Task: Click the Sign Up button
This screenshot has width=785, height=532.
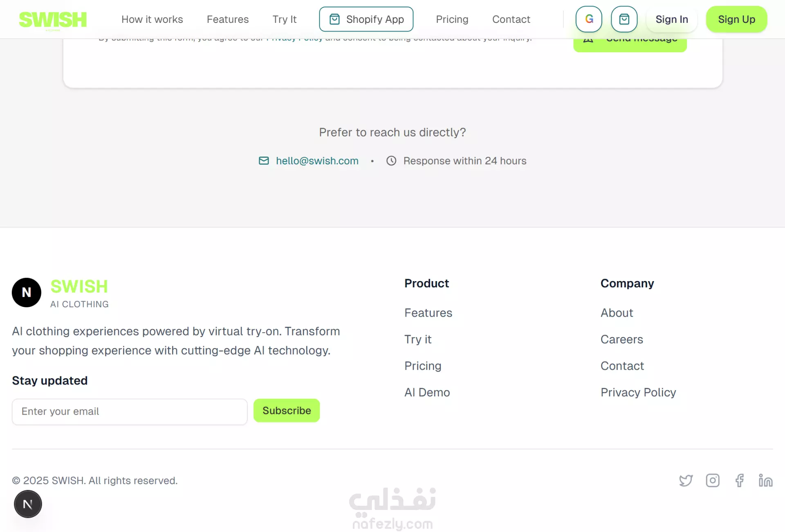Action: [x=736, y=19]
